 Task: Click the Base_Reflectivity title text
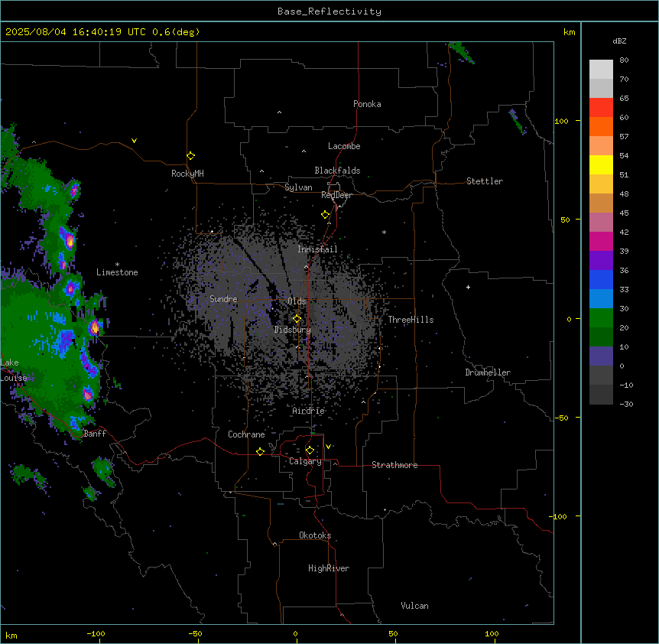329,11
